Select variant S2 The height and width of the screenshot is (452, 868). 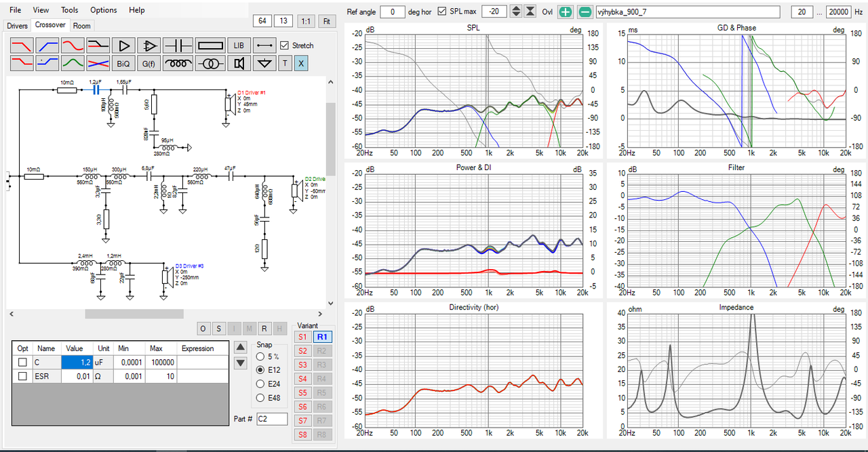[x=302, y=350]
